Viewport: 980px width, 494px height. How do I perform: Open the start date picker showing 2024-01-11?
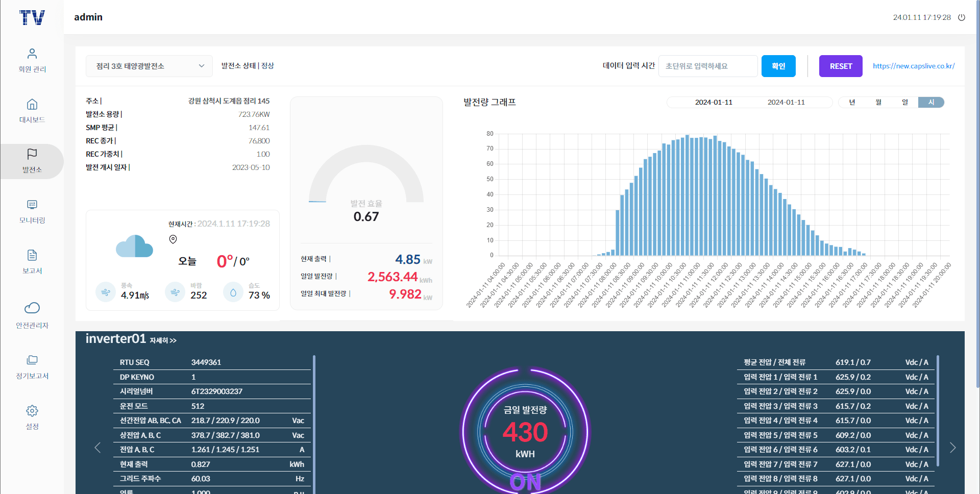pyautogui.click(x=714, y=102)
